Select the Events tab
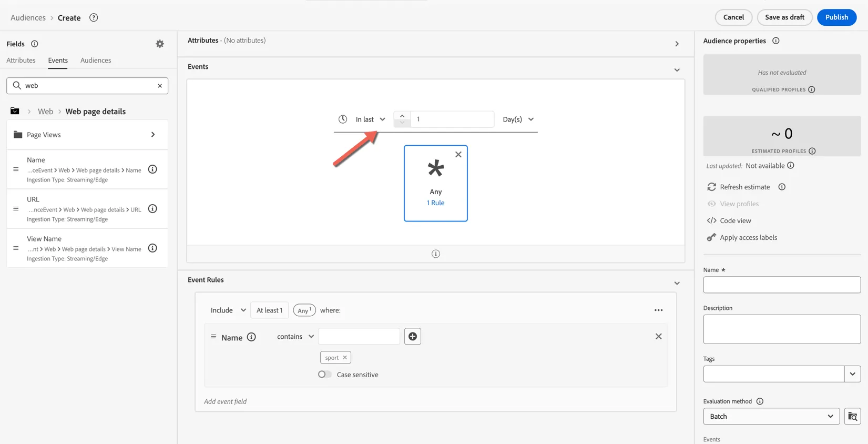Image resolution: width=868 pixels, height=444 pixels. (x=58, y=60)
